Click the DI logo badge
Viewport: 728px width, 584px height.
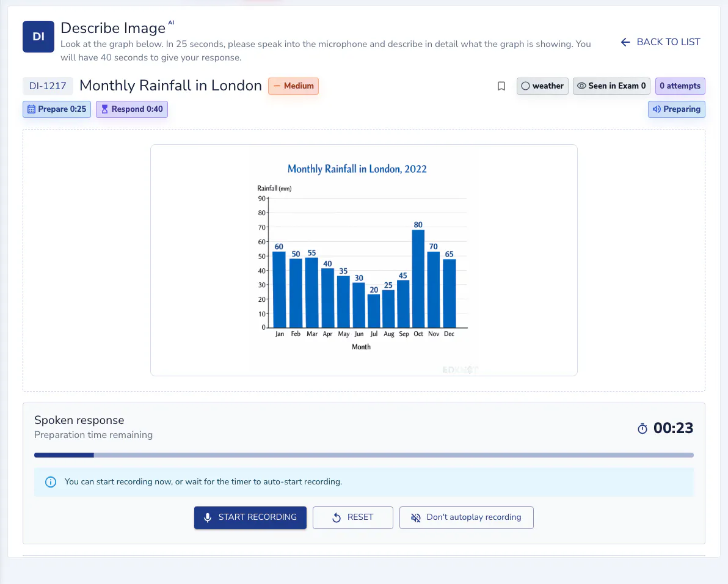pos(38,37)
